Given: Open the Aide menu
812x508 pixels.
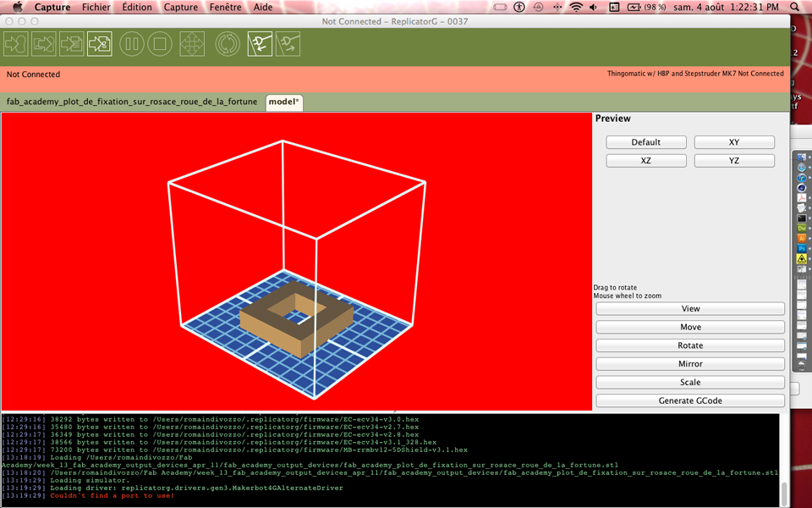Looking at the screenshot, I should (x=263, y=8).
